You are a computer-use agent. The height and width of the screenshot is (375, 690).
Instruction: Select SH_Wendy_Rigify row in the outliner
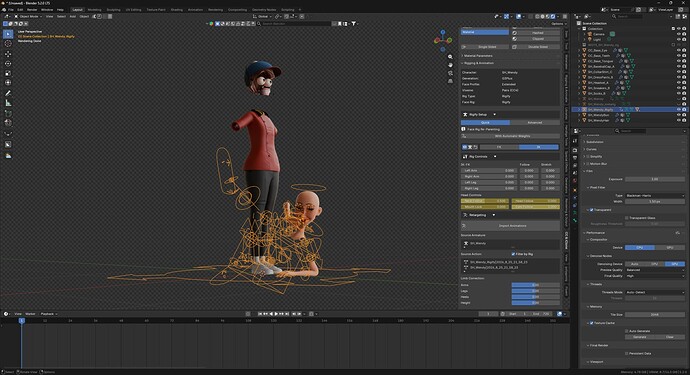point(629,109)
